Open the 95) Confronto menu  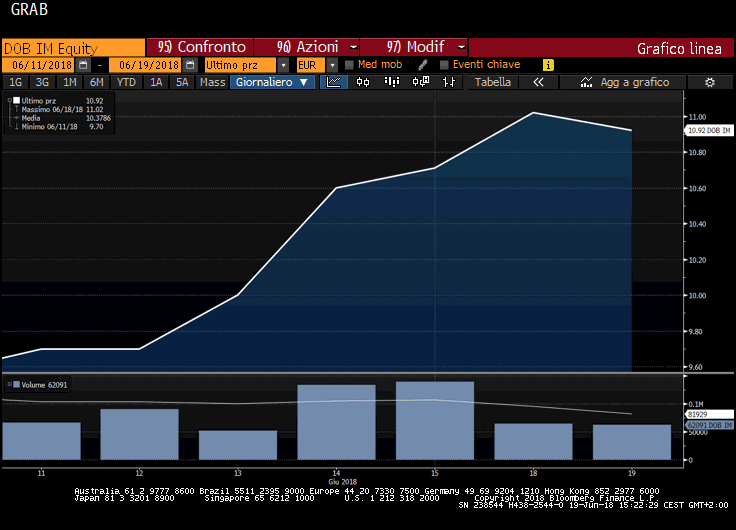[x=200, y=47]
